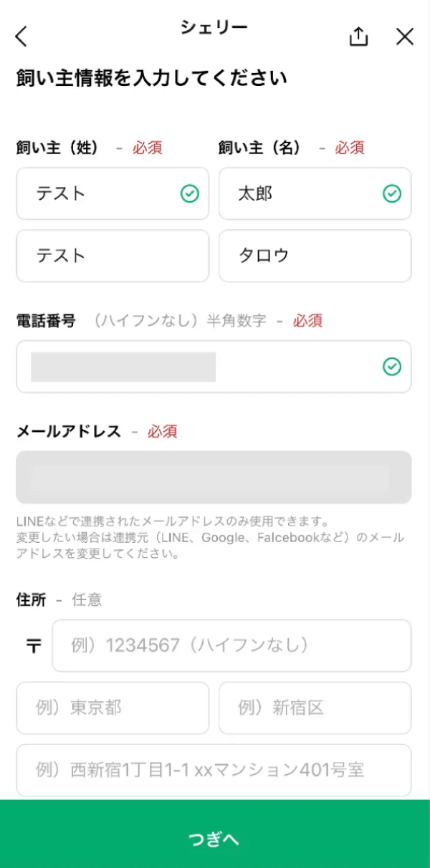
Task: Select the prefecture field 東京都
Action: pyautogui.click(x=113, y=708)
